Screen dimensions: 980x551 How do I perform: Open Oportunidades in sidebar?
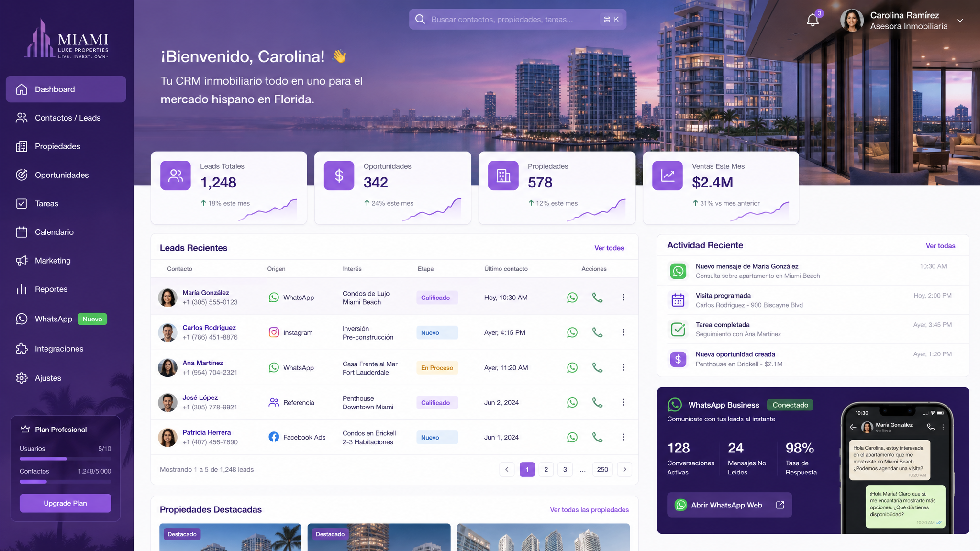coord(66,175)
